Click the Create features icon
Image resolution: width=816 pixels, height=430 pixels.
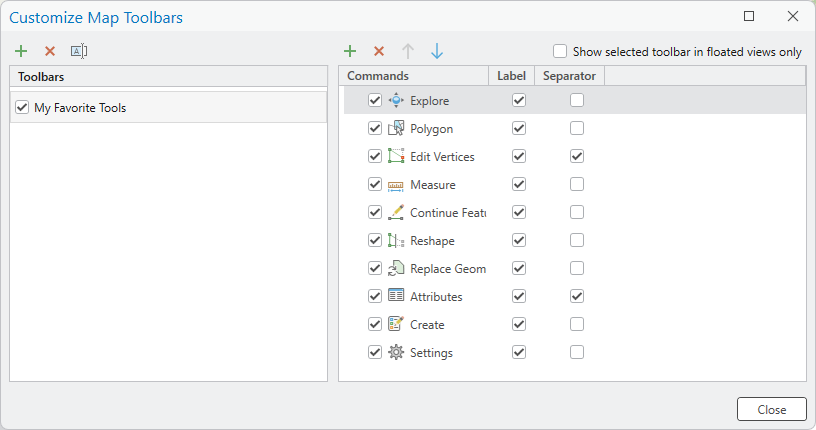[x=396, y=324]
